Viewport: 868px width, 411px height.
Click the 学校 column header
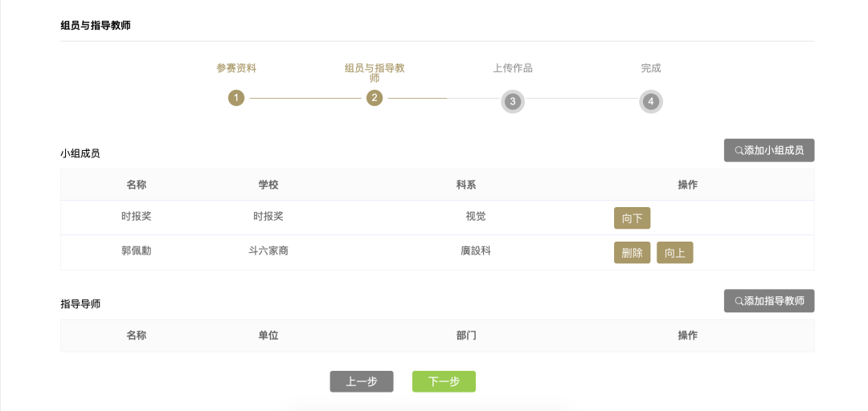point(268,185)
